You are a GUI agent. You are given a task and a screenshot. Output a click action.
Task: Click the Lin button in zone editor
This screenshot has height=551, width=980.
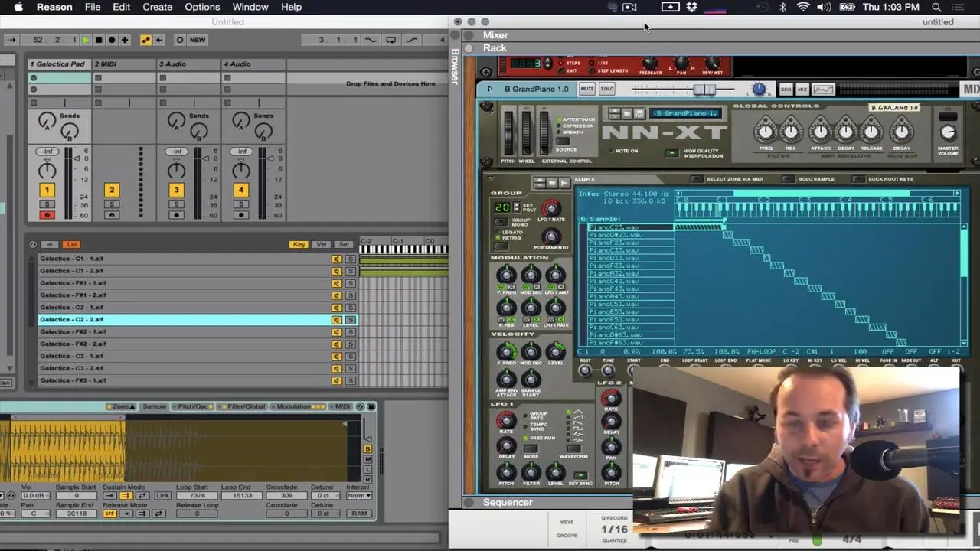point(72,244)
